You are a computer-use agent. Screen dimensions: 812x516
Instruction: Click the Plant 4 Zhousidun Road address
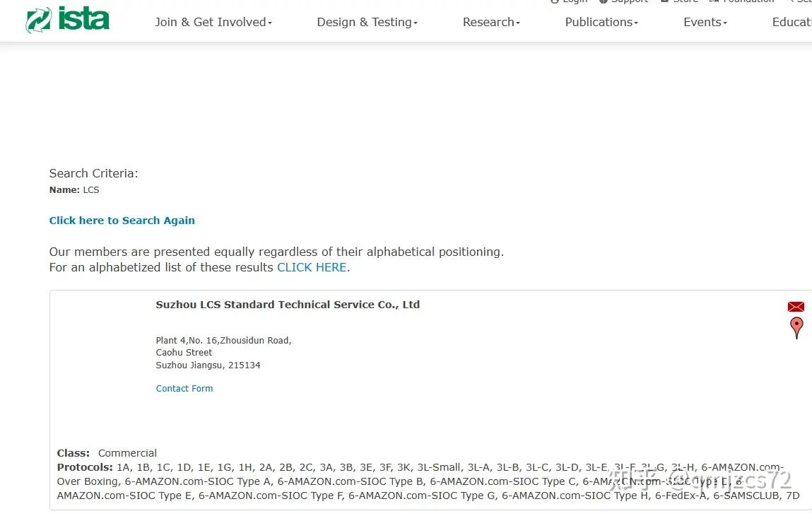click(223, 341)
